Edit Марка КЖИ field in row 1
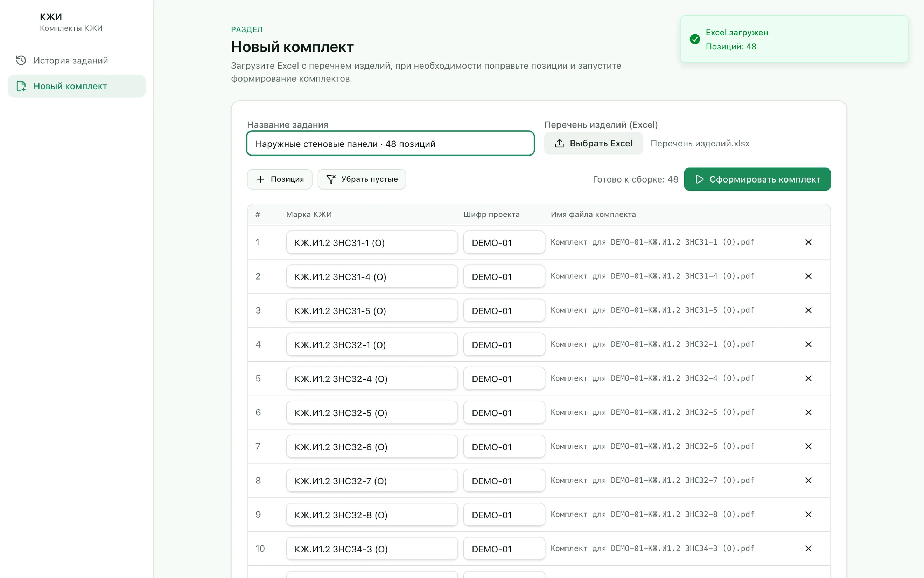This screenshot has width=924, height=578. (x=372, y=242)
